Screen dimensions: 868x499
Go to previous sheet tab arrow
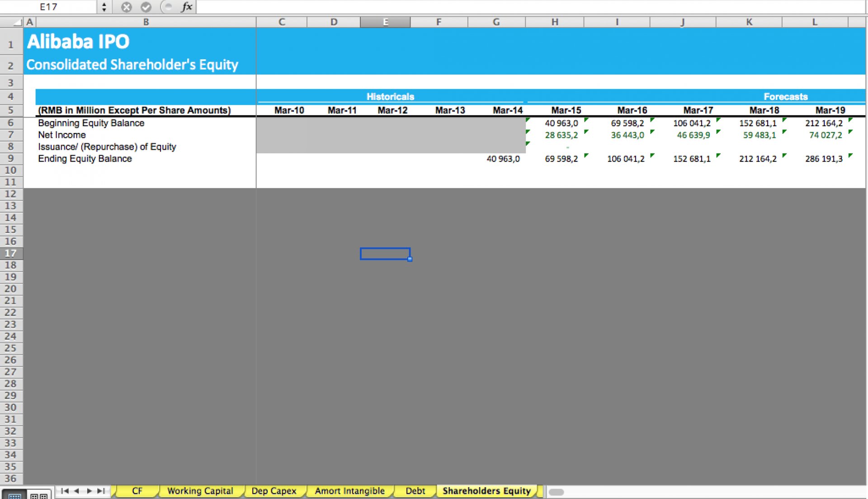click(x=76, y=491)
